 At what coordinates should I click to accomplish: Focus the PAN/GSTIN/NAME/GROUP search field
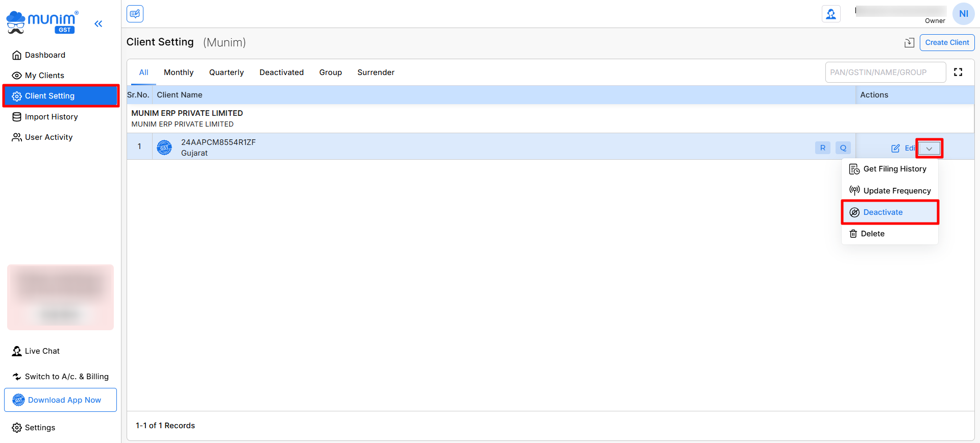(885, 72)
